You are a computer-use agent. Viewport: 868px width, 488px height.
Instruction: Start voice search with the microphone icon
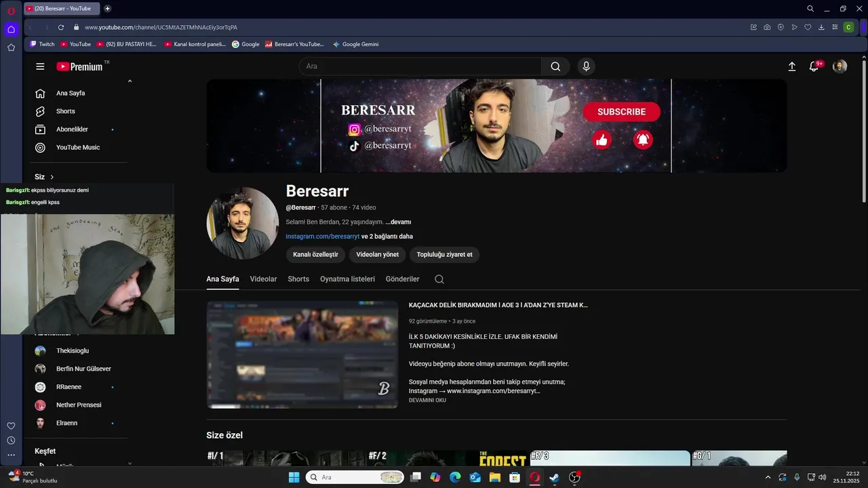(x=586, y=66)
